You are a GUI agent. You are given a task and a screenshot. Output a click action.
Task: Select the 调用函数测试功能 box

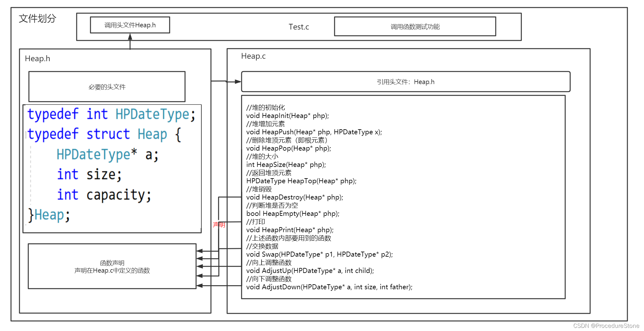(x=415, y=27)
